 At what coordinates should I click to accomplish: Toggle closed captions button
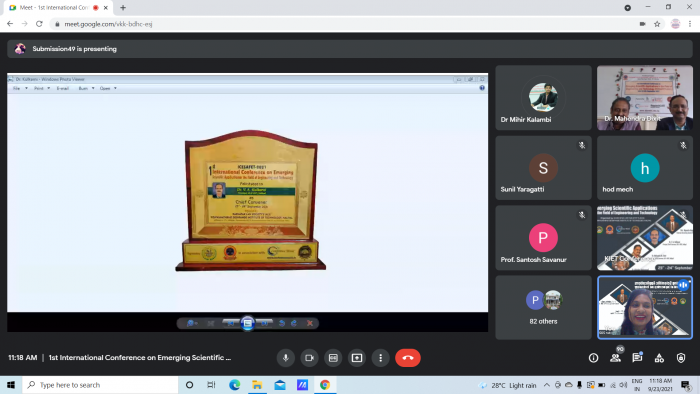pyautogui.click(x=333, y=358)
